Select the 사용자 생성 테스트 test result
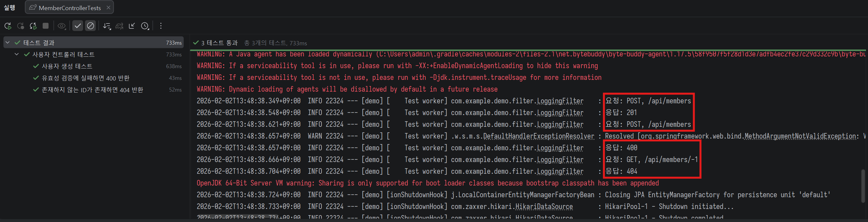Viewport: 868px width, 222px height. [x=67, y=66]
